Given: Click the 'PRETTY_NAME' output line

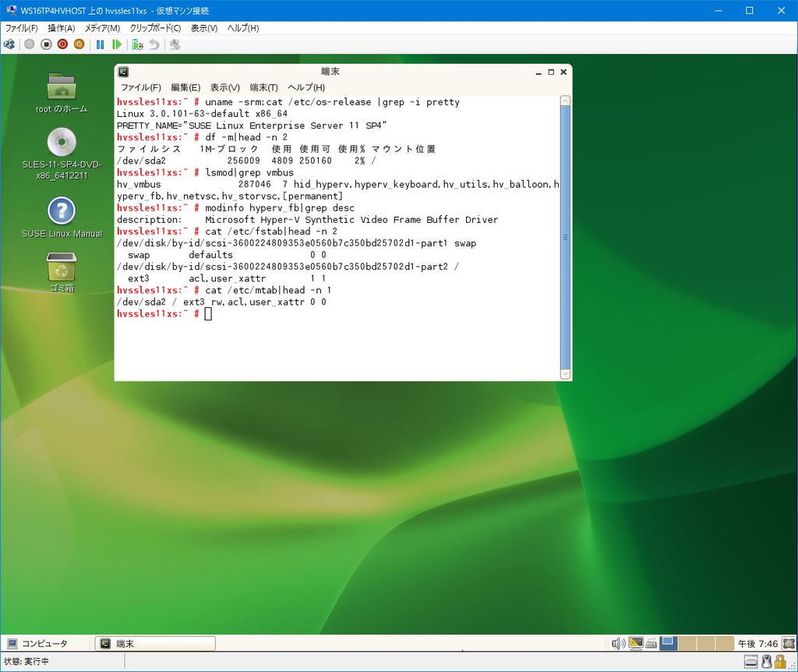Looking at the screenshot, I should coord(252,126).
